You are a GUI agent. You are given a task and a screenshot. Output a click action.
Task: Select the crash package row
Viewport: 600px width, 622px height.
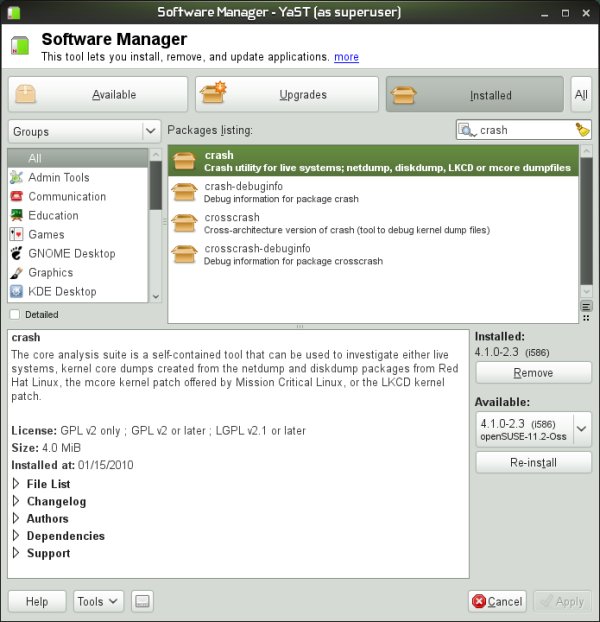373,161
